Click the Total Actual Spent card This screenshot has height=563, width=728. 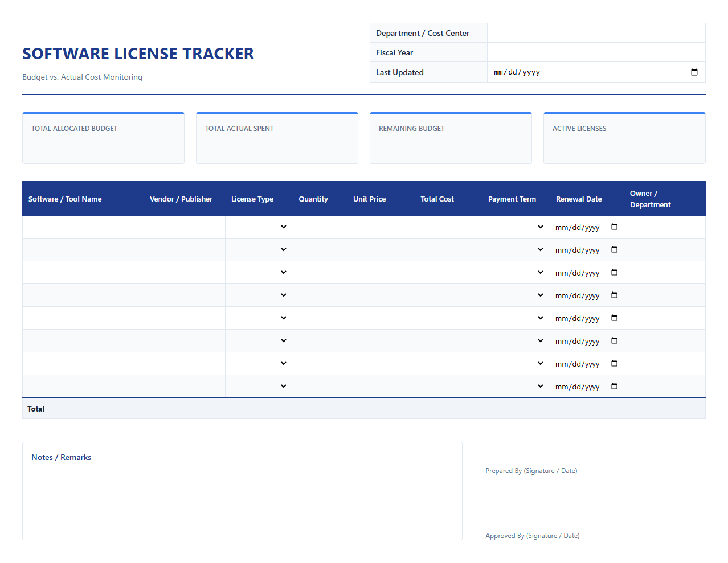[277, 138]
